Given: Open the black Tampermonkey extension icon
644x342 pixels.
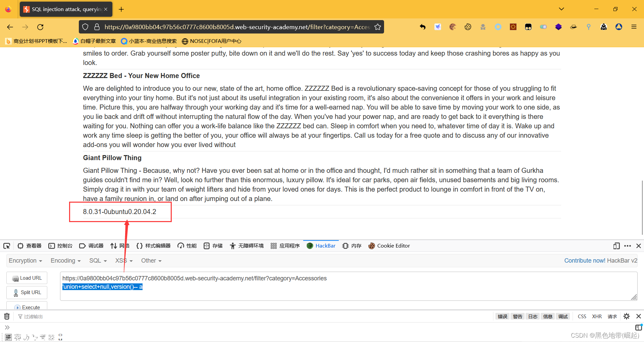Looking at the screenshot, I should click(528, 27).
